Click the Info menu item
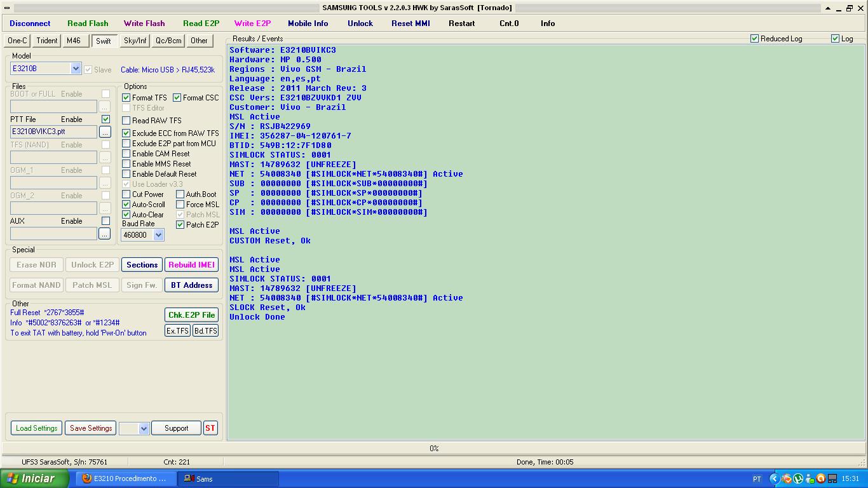This screenshot has height=488, width=868. [548, 24]
